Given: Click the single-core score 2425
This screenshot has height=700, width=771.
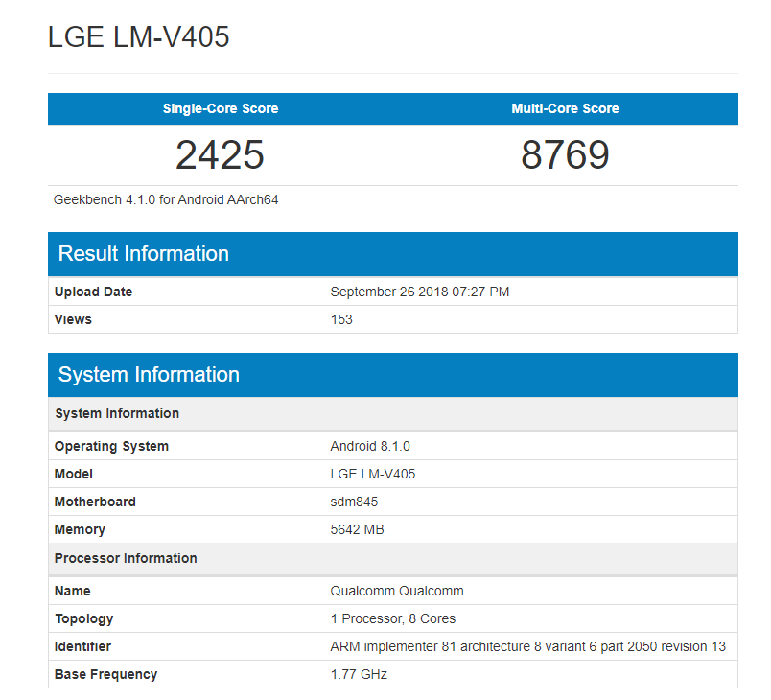Looking at the screenshot, I should click(221, 153).
